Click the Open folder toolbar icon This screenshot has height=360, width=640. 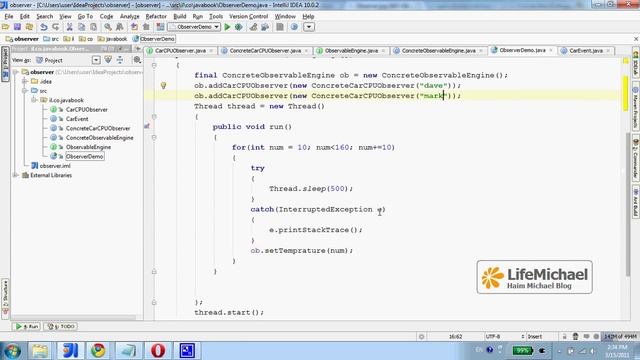pyautogui.click(x=5, y=27)
